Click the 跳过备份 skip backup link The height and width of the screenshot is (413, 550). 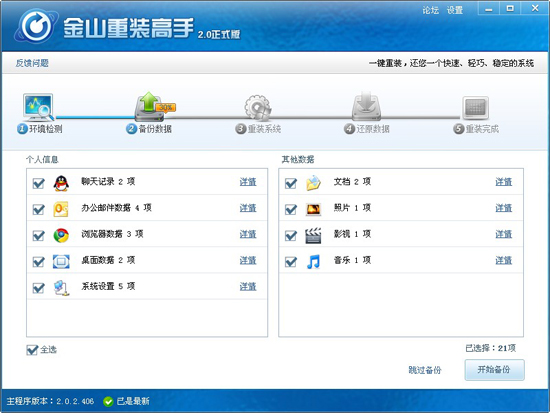click(x=425, y=370)
